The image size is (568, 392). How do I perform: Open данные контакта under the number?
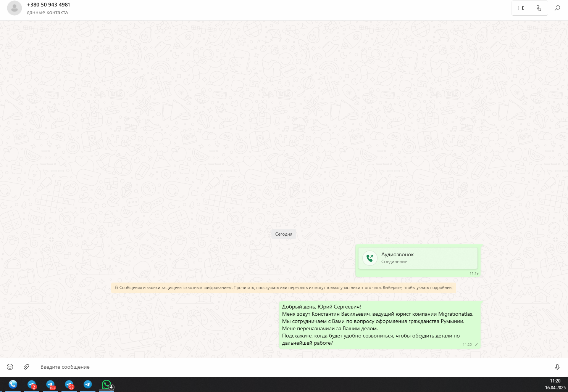point(47,13)
